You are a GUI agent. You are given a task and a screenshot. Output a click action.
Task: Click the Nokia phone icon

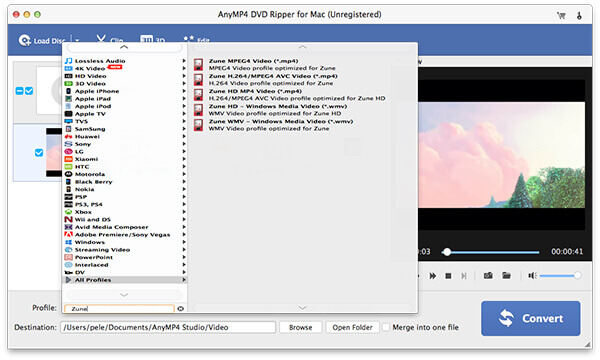click(68, 189)
